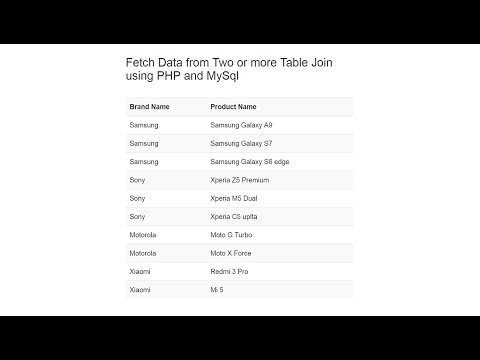Select the Motorola brand beside Moto G Turbo
The height and width of the screenshot is (360, 480).
point(143,235)
